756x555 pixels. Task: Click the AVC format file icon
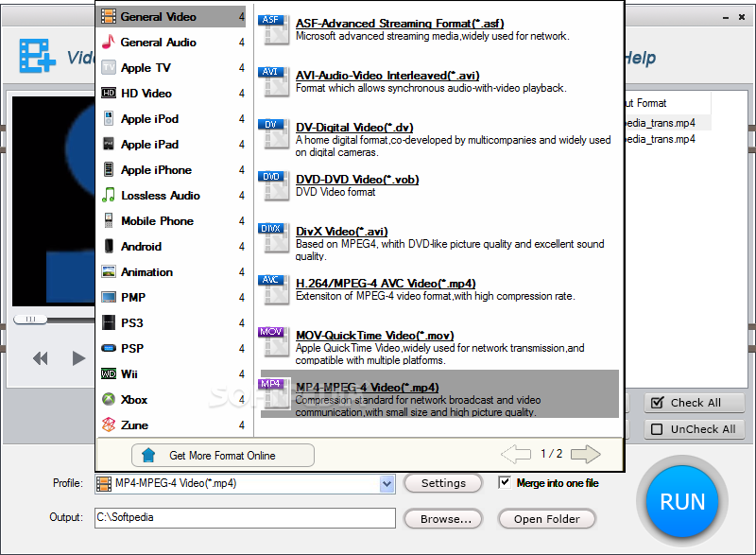(274, 290)
